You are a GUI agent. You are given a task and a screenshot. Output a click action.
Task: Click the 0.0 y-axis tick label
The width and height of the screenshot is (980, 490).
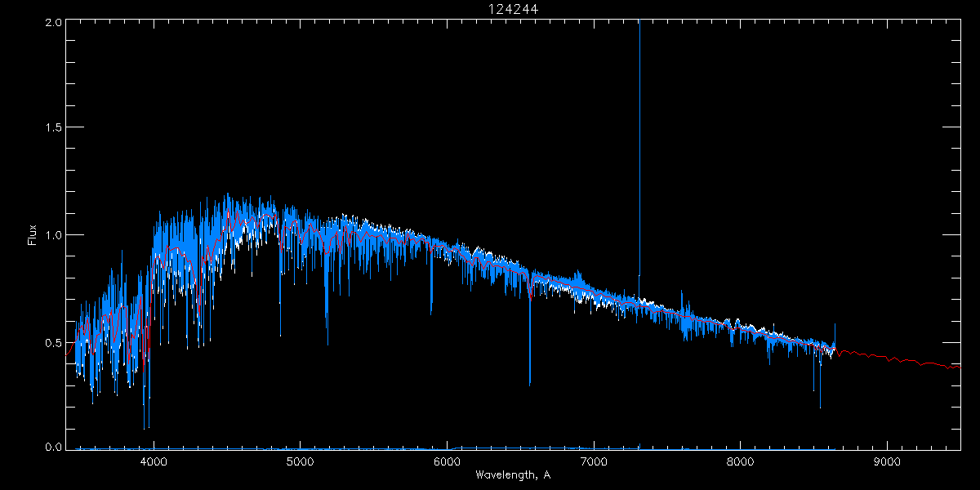point(54,447)
